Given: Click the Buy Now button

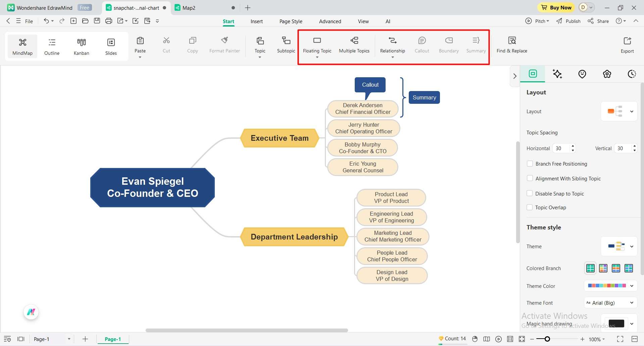Looking at the screenshot, I should [x=556, y=7].
